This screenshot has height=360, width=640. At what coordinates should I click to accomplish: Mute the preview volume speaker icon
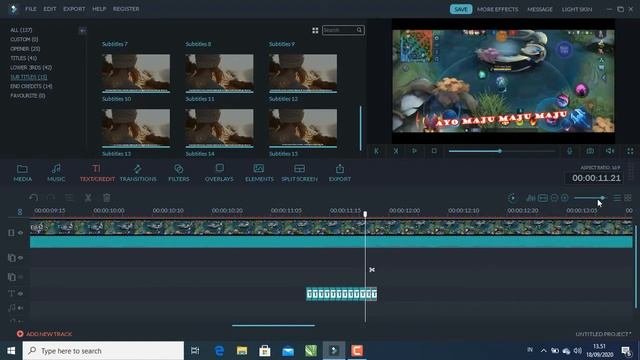pyautogui.click(x=610, y=151)
